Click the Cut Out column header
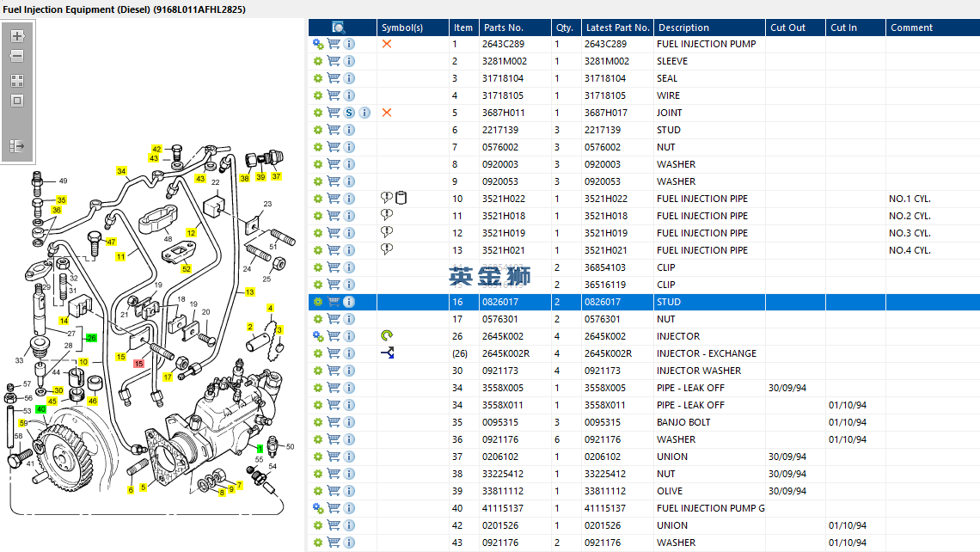Viewport: 980px width, 552px height. click(787, 28)
